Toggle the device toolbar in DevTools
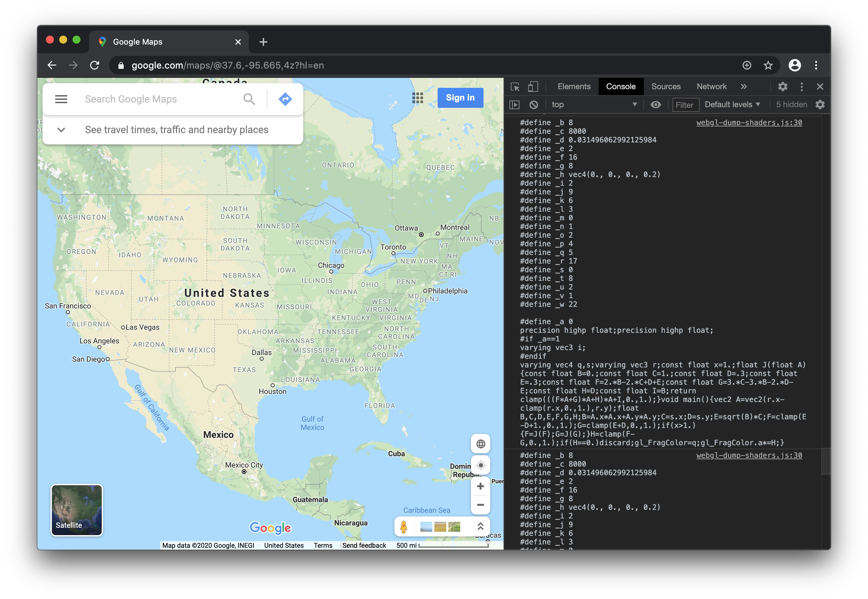868x599 pixels. pos(533,87)
